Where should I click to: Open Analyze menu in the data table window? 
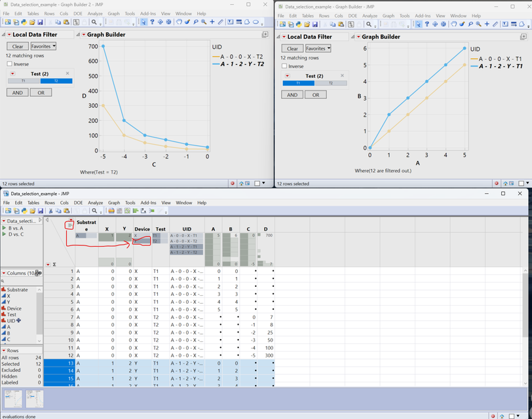96,203
